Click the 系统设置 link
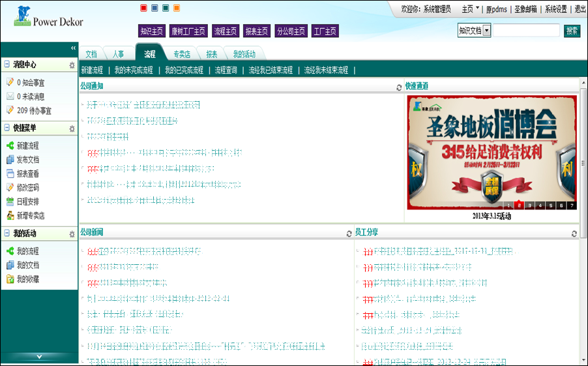Image resolution: width=588 pixels, height=366 pixels. pos(556,9)
